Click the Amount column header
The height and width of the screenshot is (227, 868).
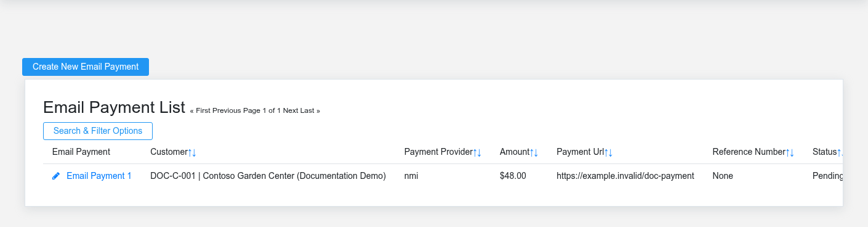click(x=515, y=152)
